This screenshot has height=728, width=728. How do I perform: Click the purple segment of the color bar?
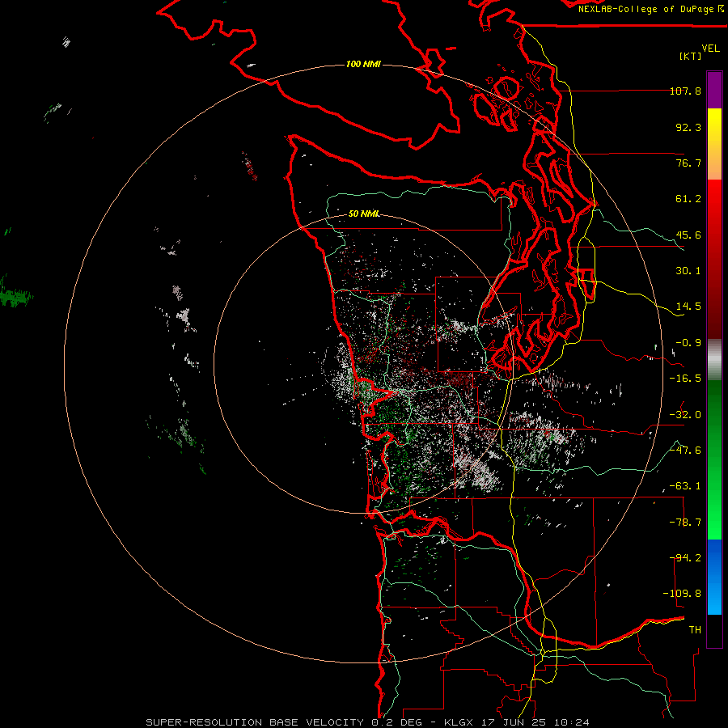714,90
